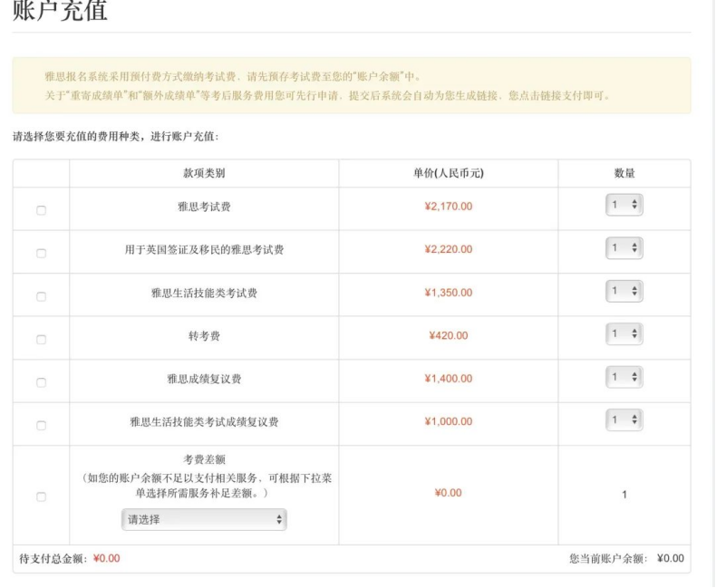Viewport: 716px width, 588px height.
Task: Select the 雅思生活技能类考试费 checkbox
Action: pos(41,296)
